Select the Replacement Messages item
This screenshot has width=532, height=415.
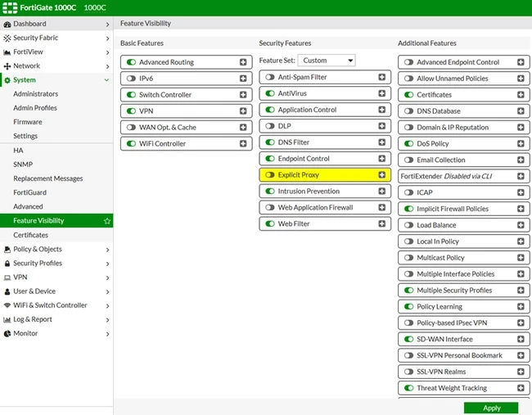tap(47, 178)
